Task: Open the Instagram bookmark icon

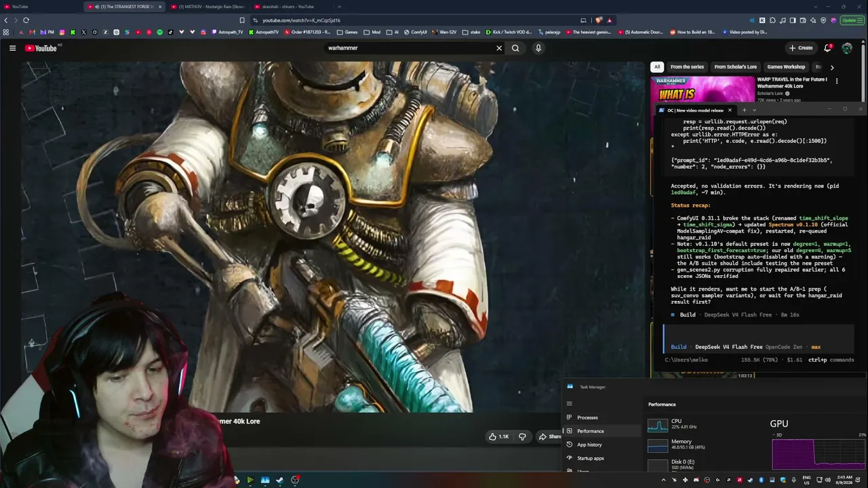Action: tap(62, 32)
